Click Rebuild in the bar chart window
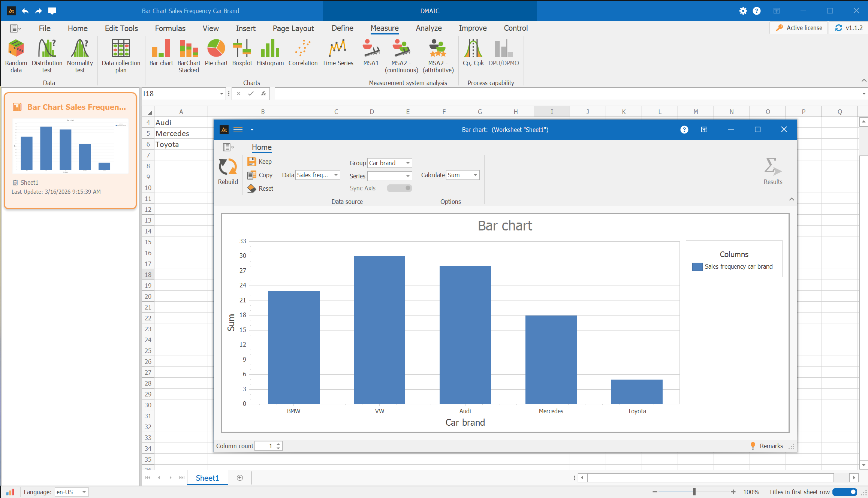The width and height of the screenshot is (868, 498). tap(228, 171)
